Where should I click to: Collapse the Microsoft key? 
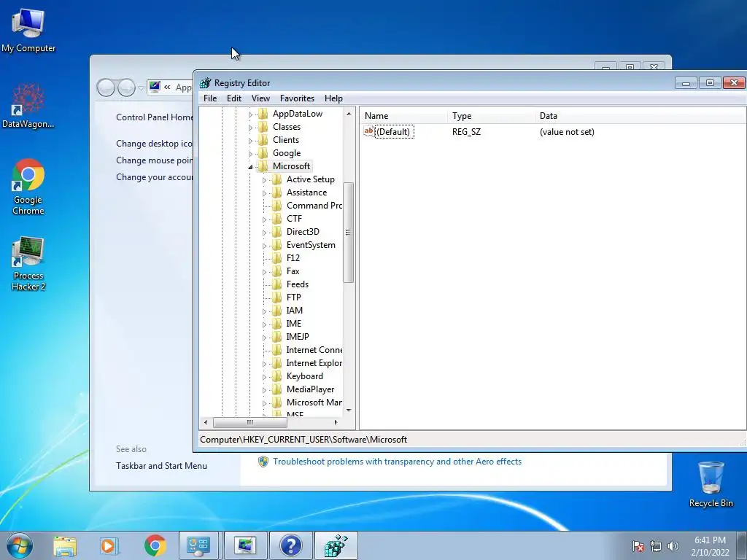pos(251,167)
